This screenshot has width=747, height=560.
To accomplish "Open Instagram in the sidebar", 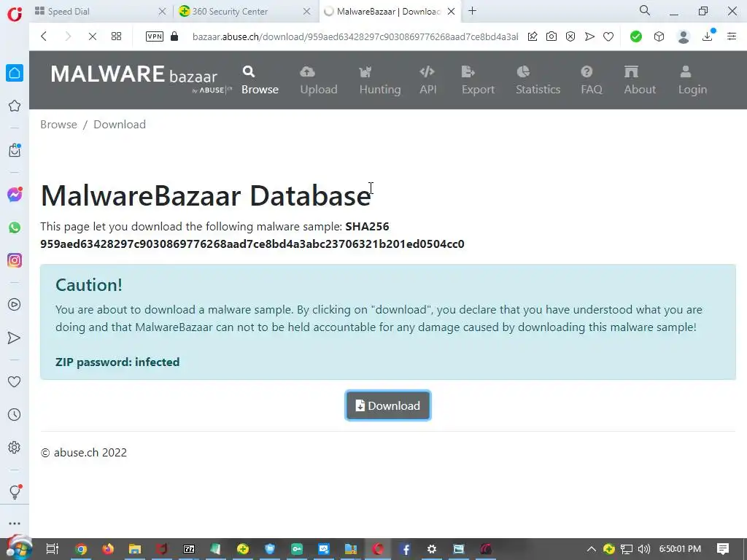I will click(x=15, y=260).
